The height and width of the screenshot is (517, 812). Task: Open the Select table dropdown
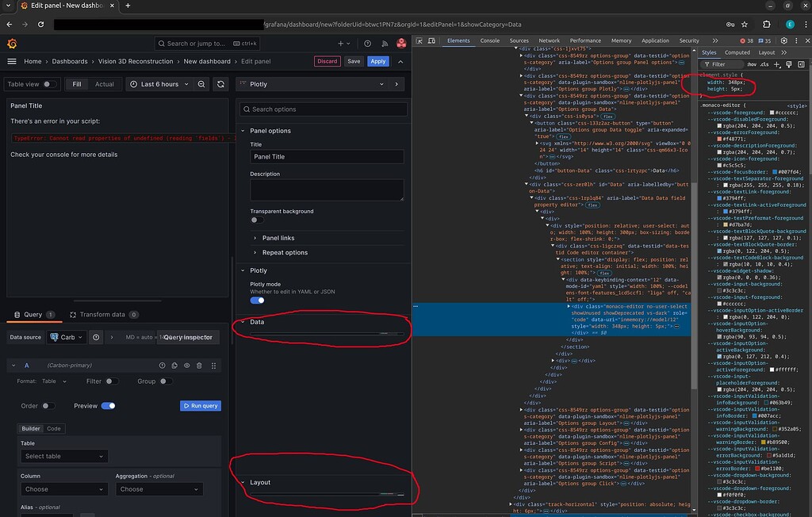(63, 456)
